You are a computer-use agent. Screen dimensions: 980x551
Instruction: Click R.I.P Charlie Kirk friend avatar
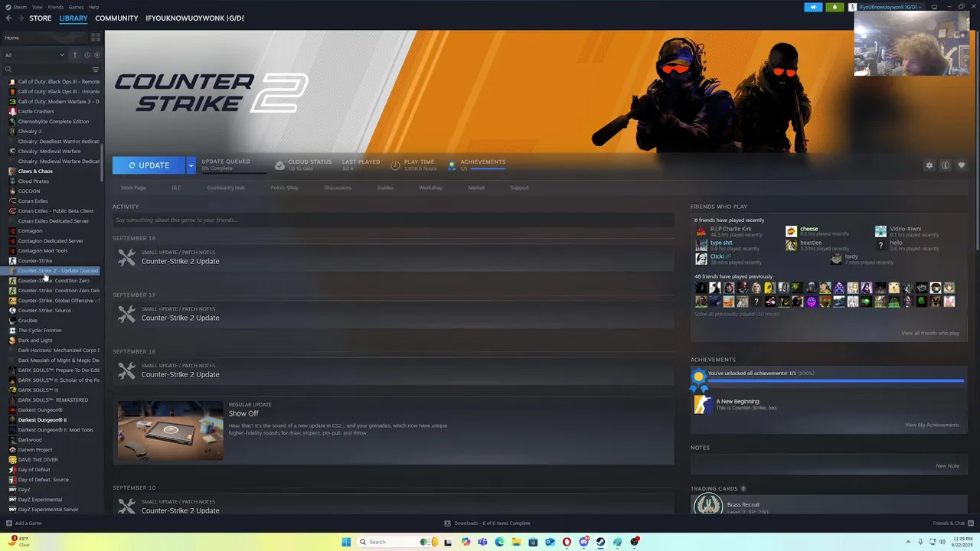tap(701, 231)
